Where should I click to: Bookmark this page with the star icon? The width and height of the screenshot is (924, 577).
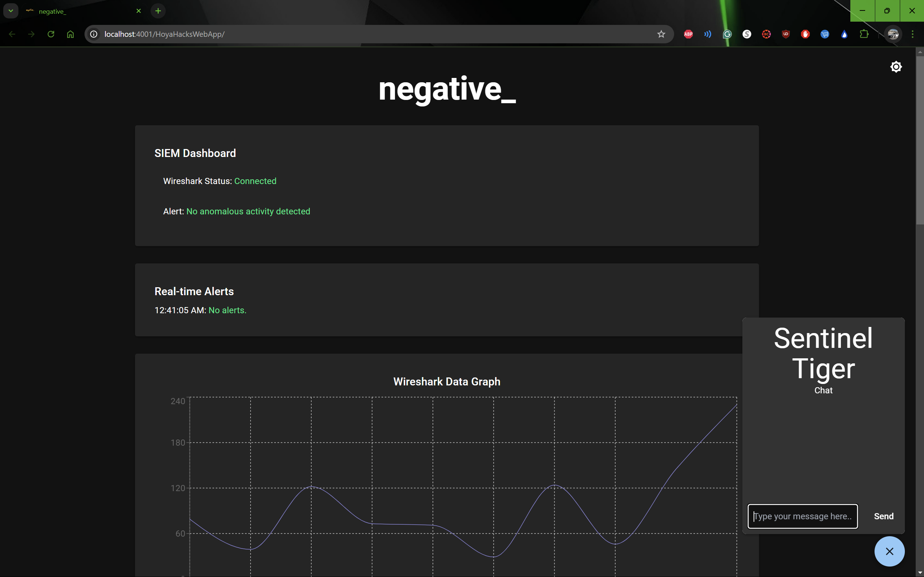click(661, 34)
